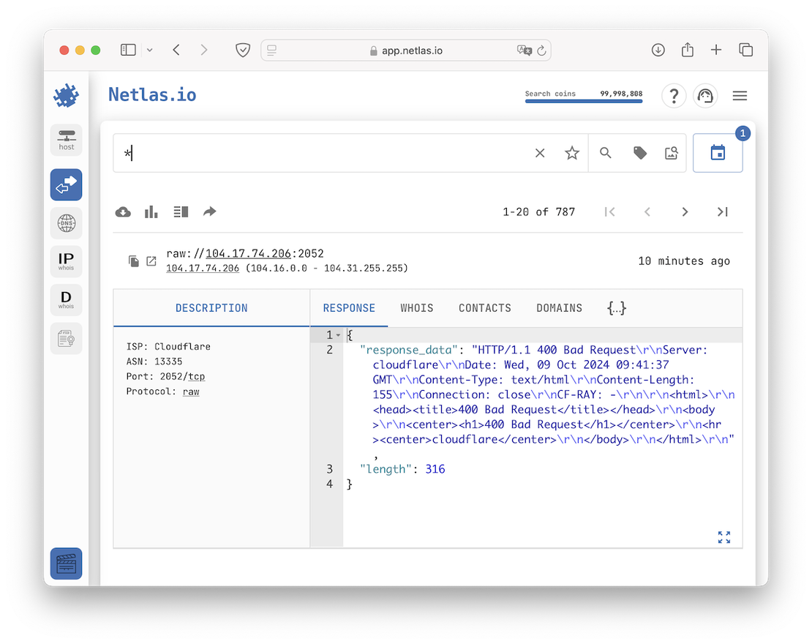Open the host search sidebar icon

coord(66,139)
